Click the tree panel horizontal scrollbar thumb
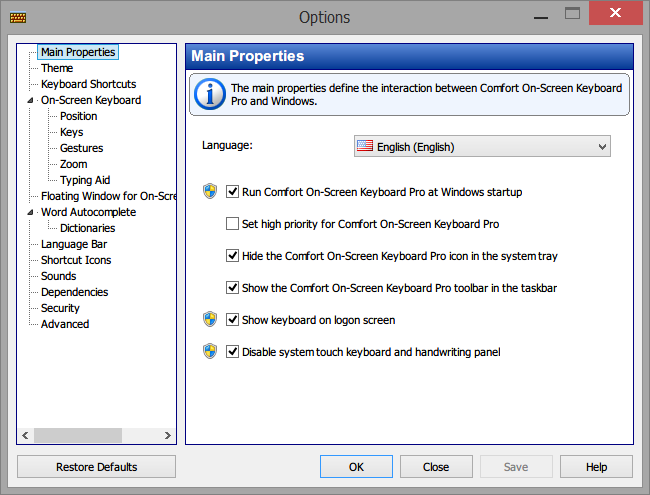 pyautogui.click(x=78, y=435)
